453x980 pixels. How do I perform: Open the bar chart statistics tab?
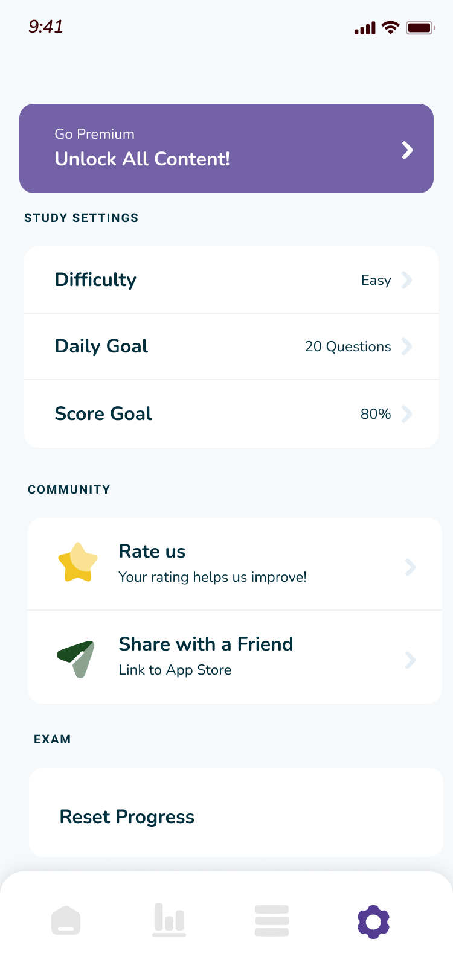tap(169, 920)
